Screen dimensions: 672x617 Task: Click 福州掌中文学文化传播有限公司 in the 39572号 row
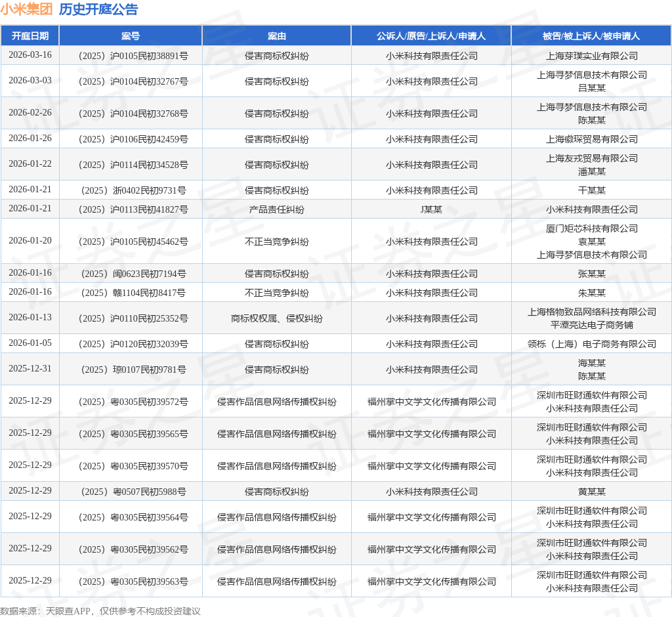(431, 402)
